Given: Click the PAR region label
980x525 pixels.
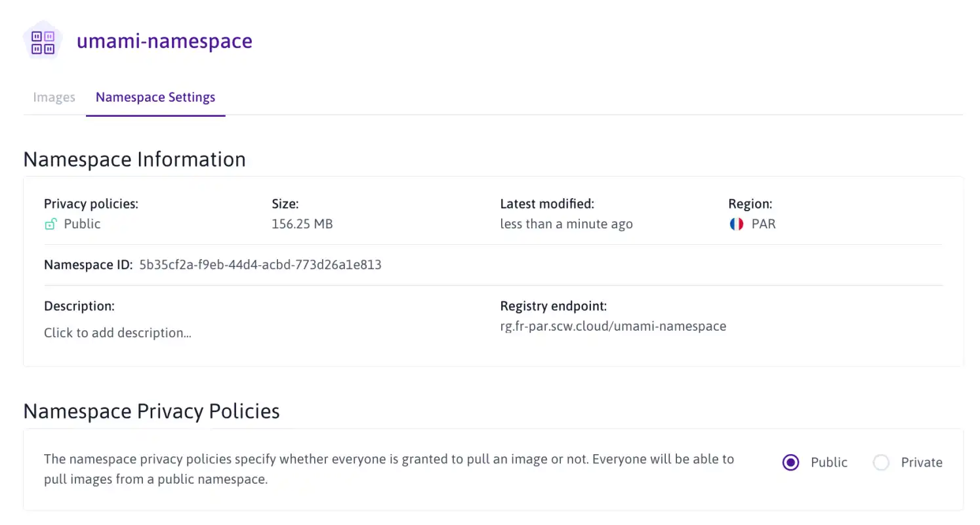Looking at the screenshot, I should 764,224.
